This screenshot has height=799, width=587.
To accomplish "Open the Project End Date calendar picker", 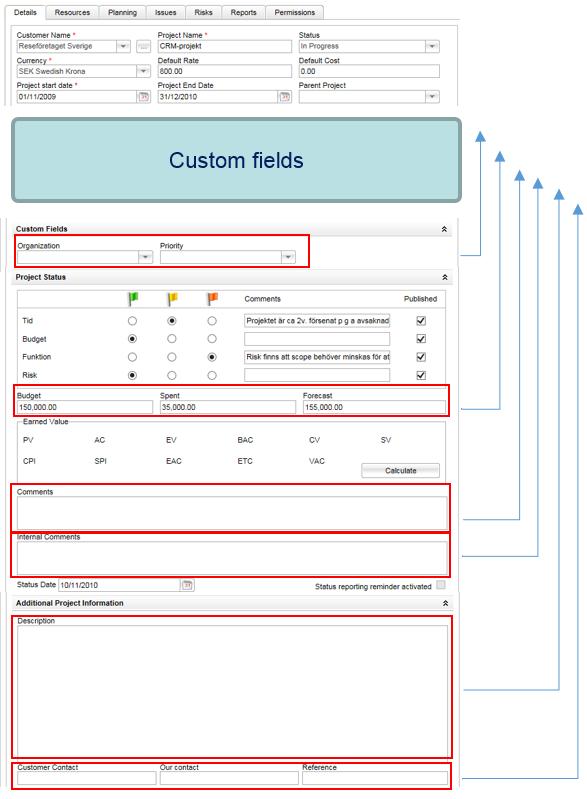I will (x=285, y=97).
